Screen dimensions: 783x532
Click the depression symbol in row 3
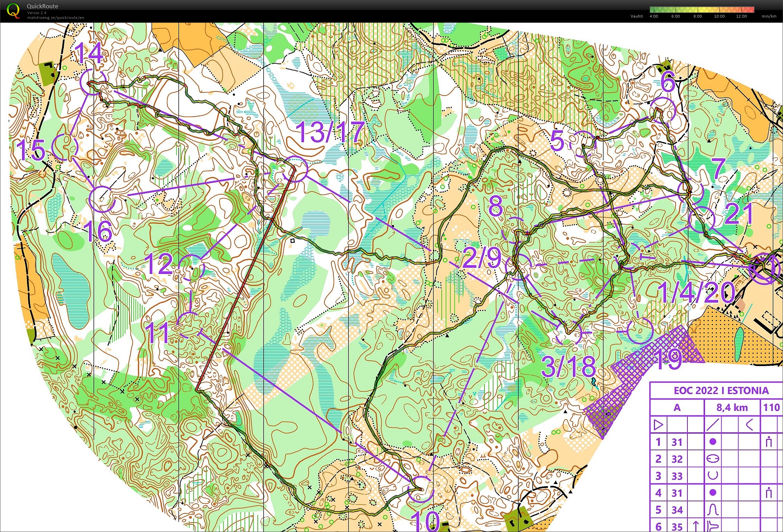[x=713, y=476]
